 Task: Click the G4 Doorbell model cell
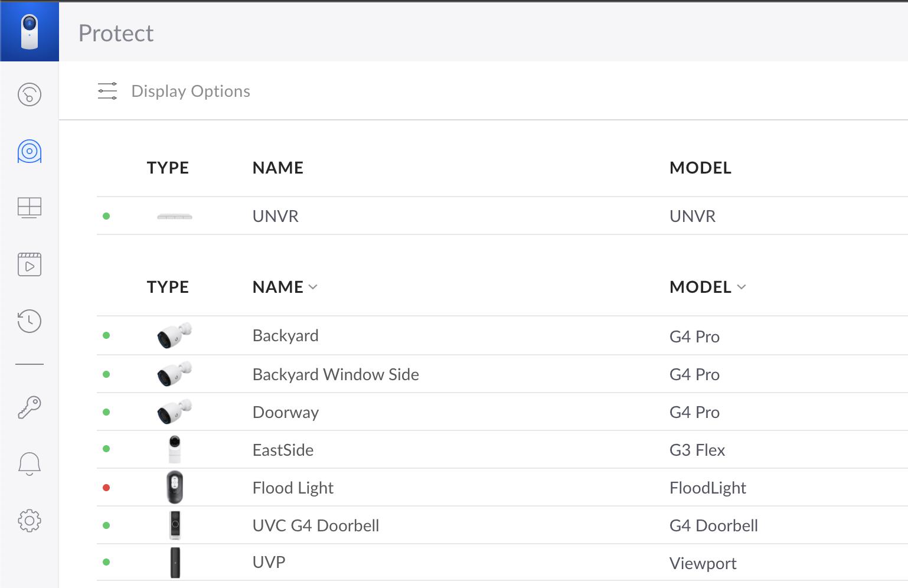(x=714, y=525)
